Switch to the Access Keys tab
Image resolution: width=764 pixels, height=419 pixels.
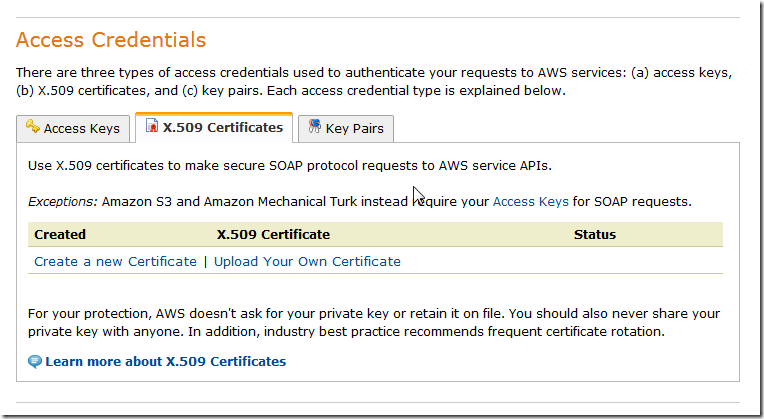81,129
